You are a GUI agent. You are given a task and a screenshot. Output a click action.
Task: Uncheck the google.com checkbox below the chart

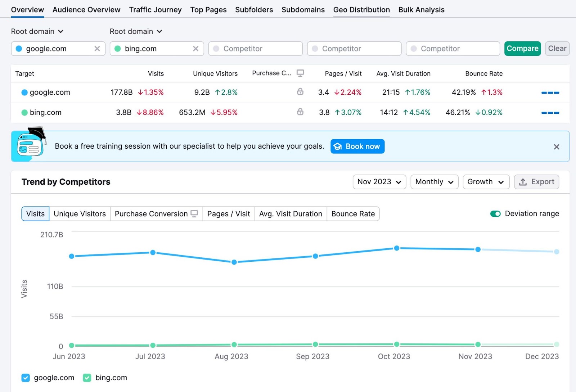coord(26,378)
